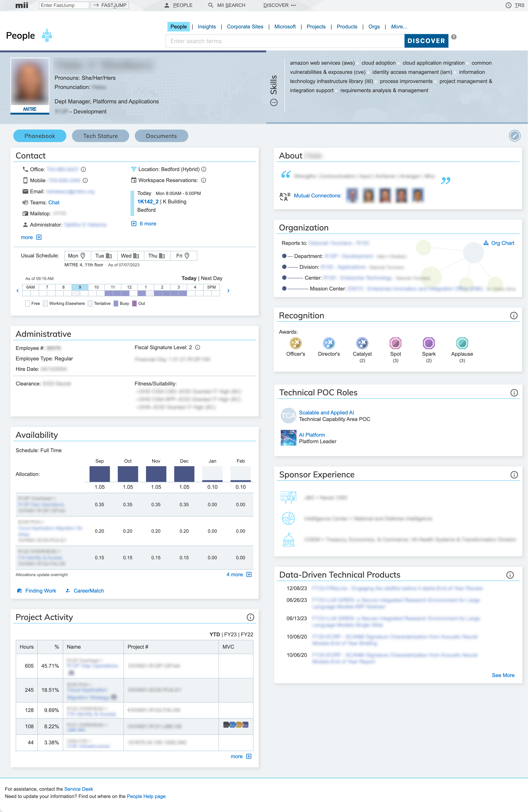
Task: Click Workspace Reservations info icon
Action: [x=203, y=180]
